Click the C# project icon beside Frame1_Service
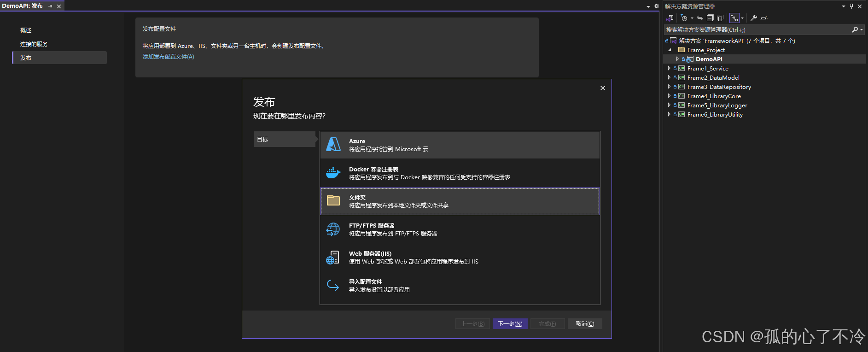Screen dimensions: 868x352 (x=682, y=68)
